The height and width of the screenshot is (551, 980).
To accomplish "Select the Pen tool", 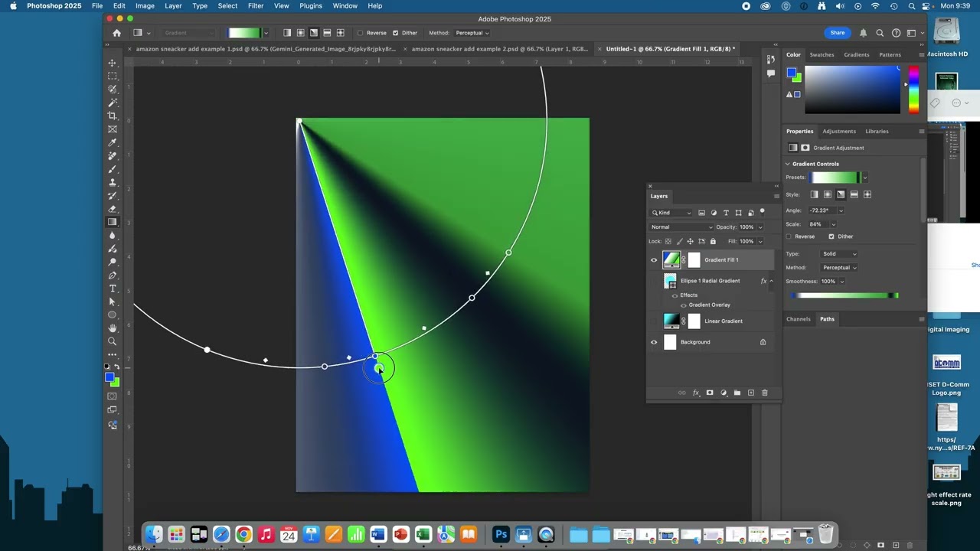I will pyautogui.click(x=113, y=275).
